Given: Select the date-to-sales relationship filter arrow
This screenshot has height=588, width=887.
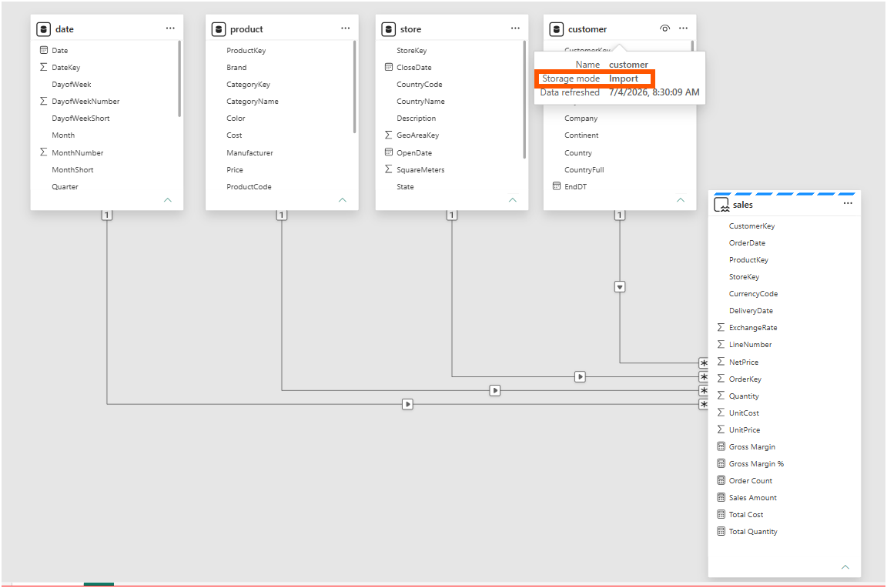Looking at the screenshot, I should point(407,404).
